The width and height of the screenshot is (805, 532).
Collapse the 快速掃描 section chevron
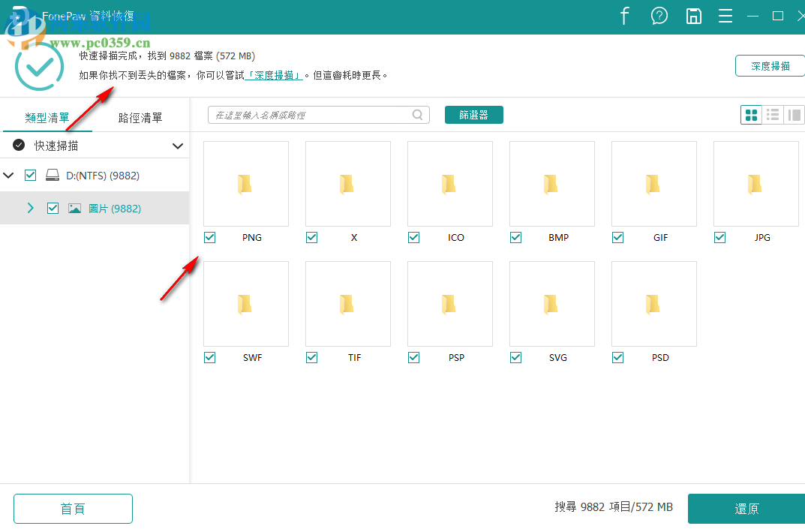[178, 146]
